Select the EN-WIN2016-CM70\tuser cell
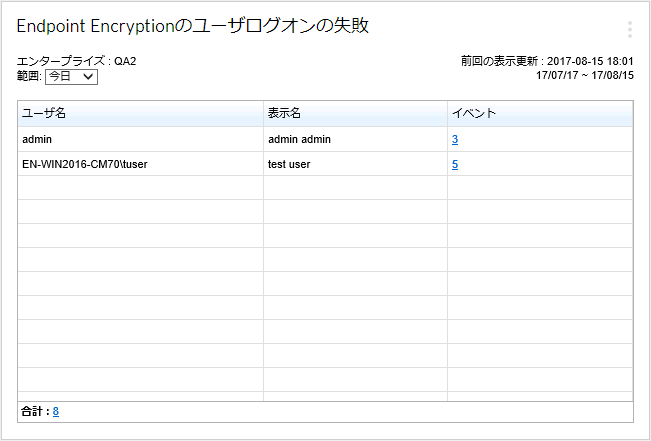The image size is (651, 441). click(x=84, y=164)
